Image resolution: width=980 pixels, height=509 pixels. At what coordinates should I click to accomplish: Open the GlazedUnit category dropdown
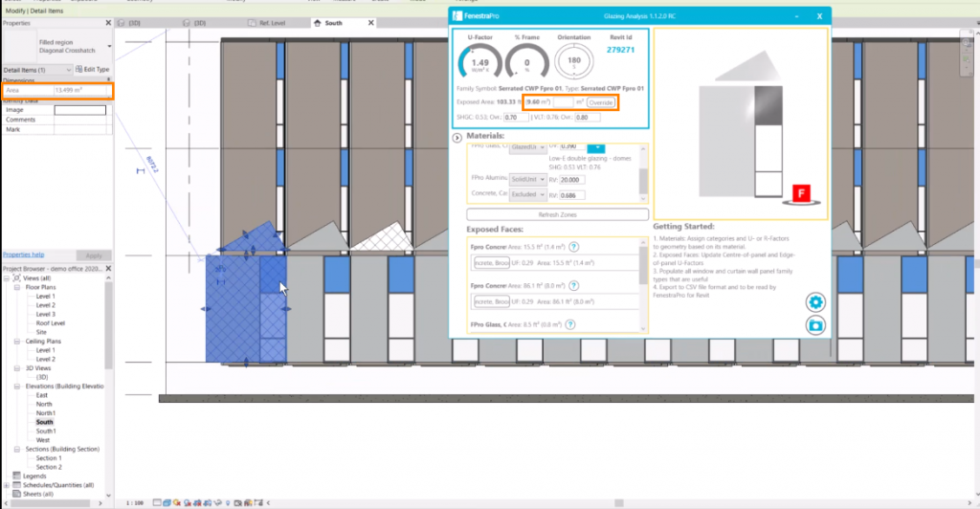coord(527,147)
